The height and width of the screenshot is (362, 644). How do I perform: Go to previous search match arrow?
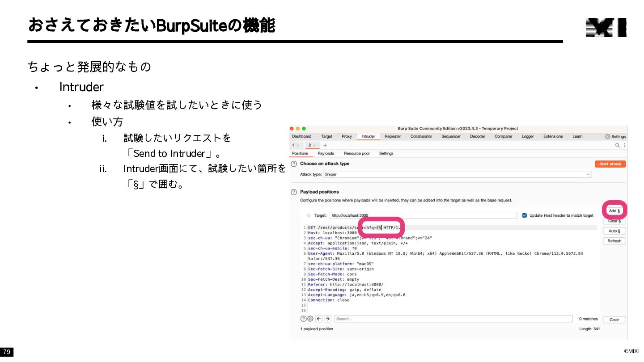pos(319,319)
